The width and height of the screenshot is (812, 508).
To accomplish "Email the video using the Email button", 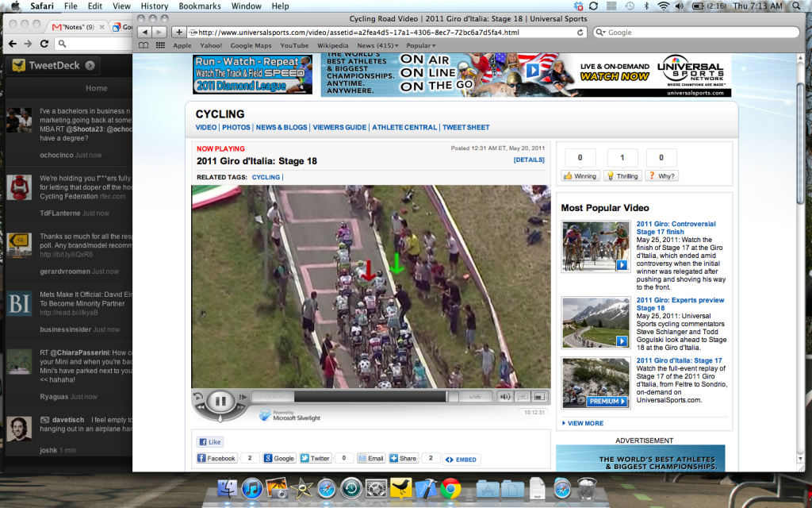I will (371, 458).
